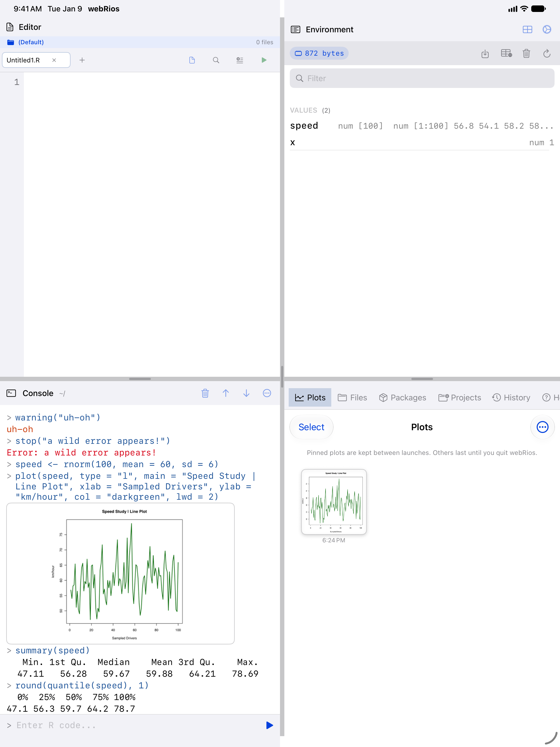Switch to the Files tab
The image size is (560, 747).
352,397
